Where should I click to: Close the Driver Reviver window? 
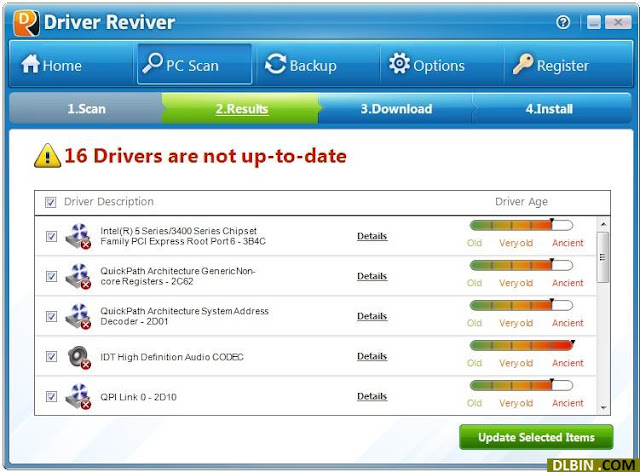pos(618,22)
